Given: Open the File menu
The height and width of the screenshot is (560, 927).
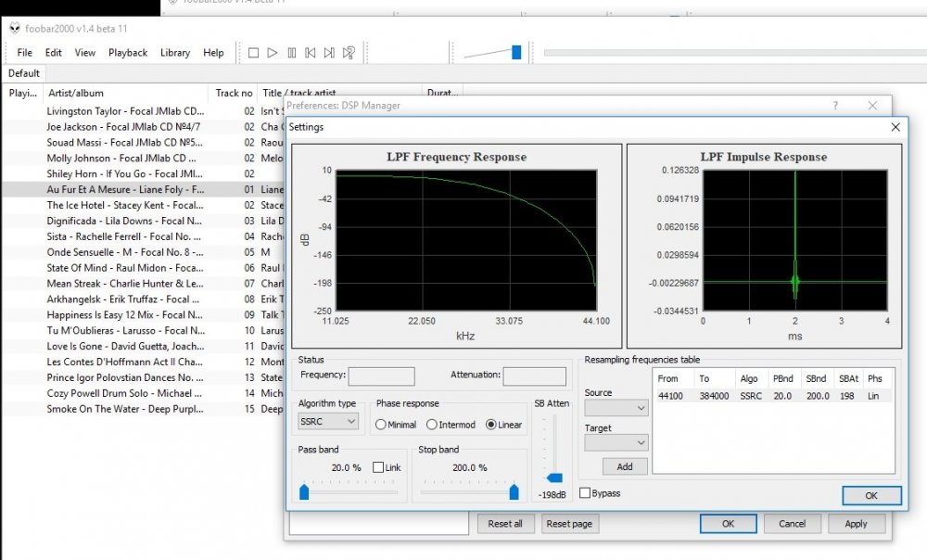Looking at the screenshot, I should [x=25, y=53].
